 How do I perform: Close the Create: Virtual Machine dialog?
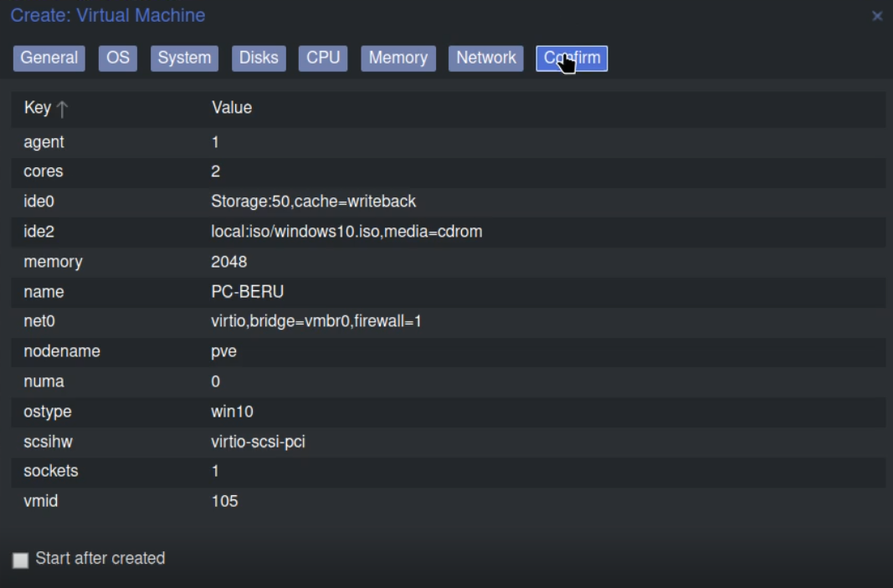click(877, 16)
